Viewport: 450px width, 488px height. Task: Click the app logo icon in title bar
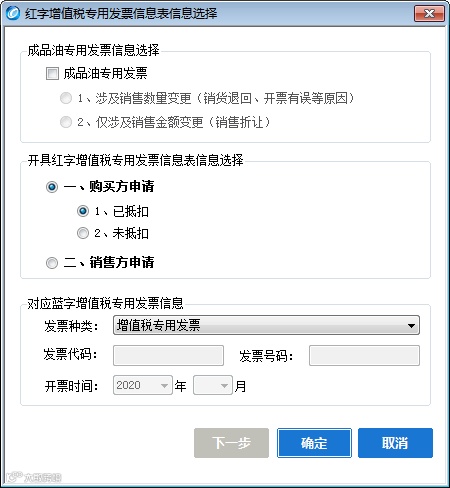[13, 13]
